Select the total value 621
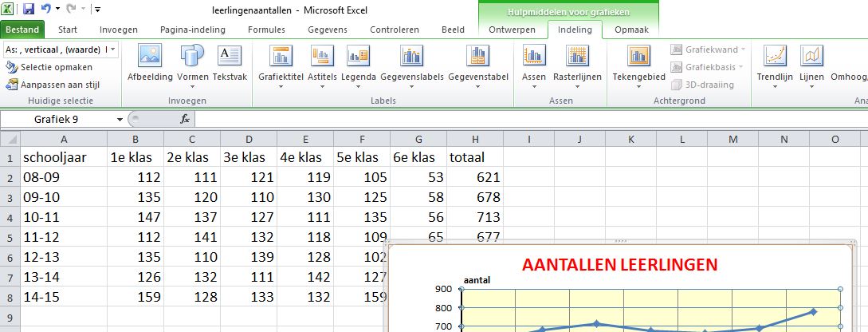Viewport: 868px width, 332px height. (476, 177)
